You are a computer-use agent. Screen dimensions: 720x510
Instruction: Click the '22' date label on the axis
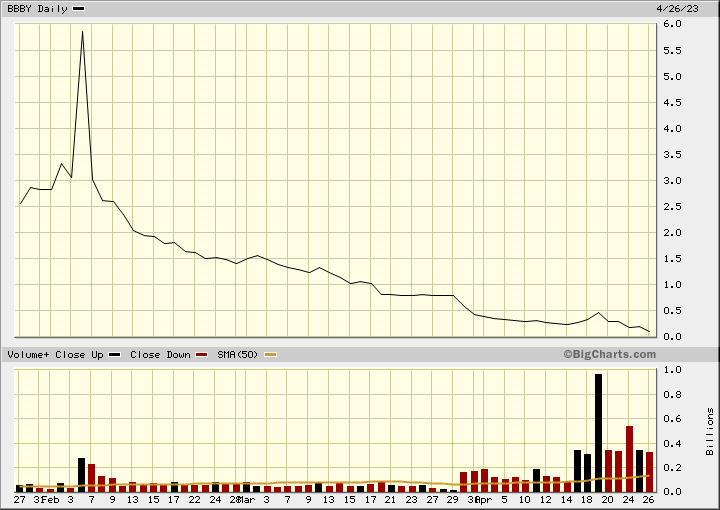pos(194,500)
